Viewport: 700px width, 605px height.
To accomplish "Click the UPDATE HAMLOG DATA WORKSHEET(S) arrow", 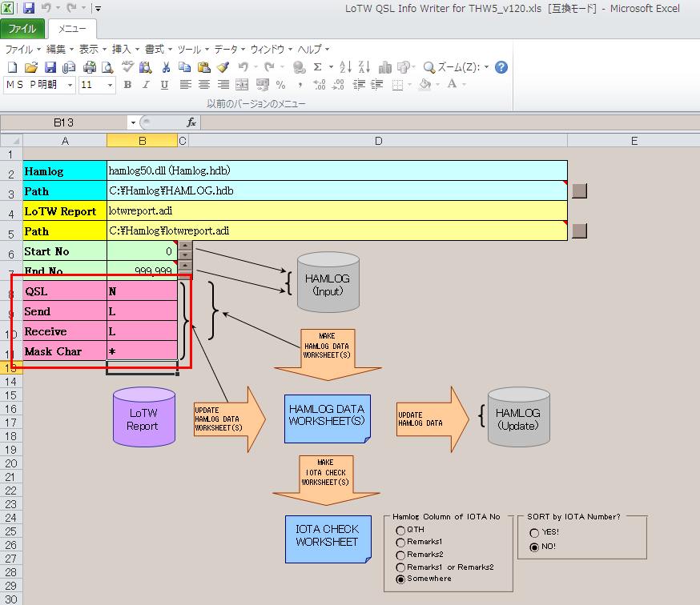I will point(230,419).
